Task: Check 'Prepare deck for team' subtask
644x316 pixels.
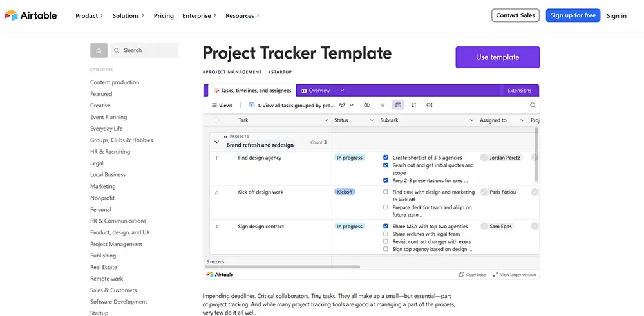Action: click(385, 207)
